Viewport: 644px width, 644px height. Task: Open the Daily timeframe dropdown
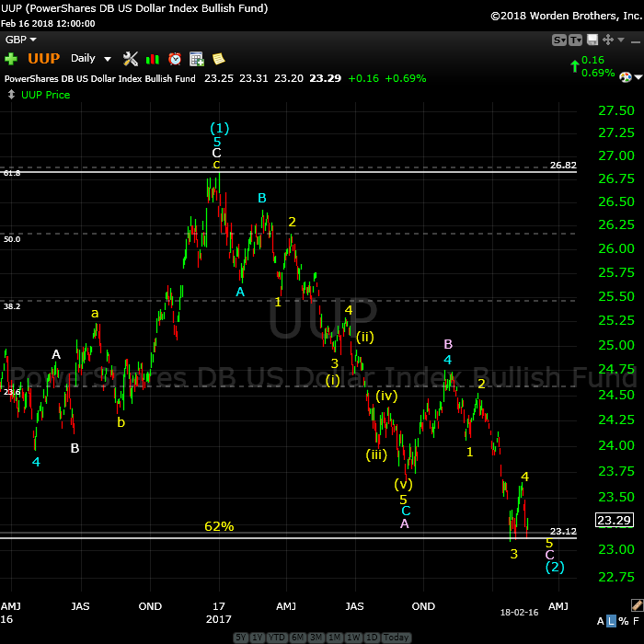coord(90,59)
